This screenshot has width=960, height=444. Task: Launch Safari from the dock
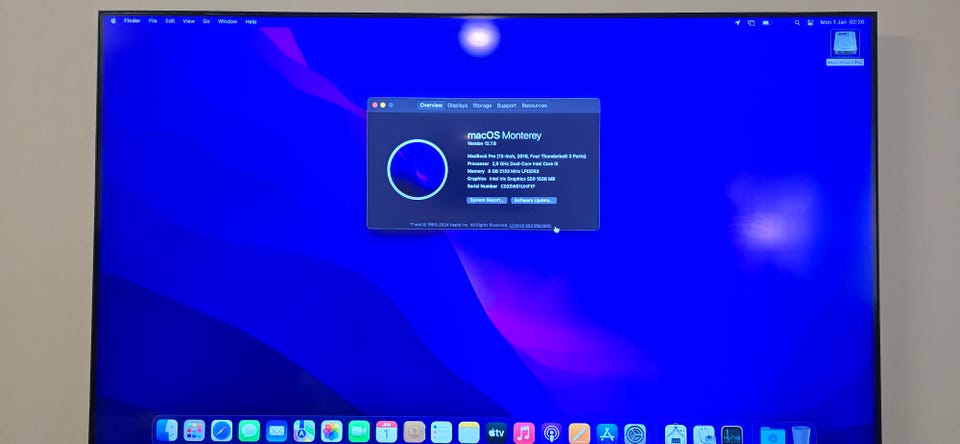pos(222,431)
